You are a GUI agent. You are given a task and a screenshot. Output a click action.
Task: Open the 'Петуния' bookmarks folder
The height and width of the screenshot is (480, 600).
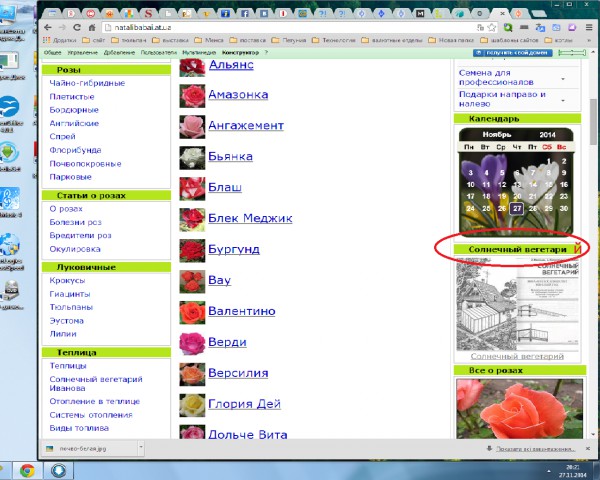pyautogui.click(x=289, y=40)
